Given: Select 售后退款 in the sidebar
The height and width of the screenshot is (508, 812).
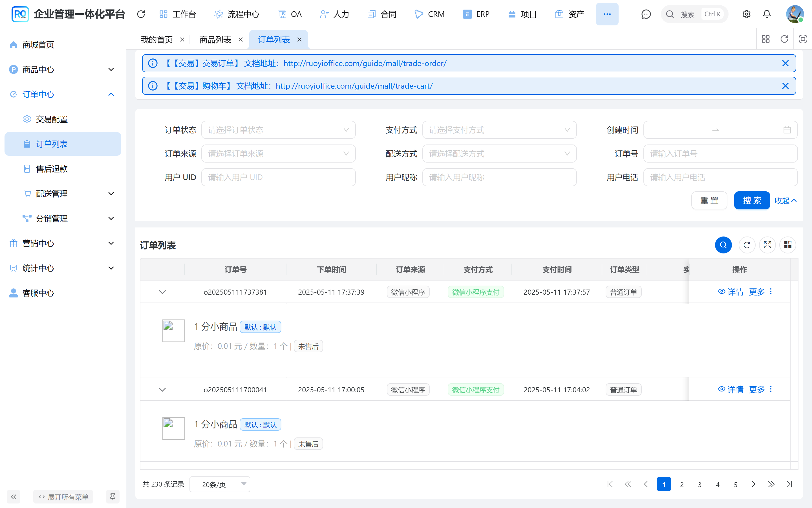Looking at the screenshot, I should [x=62, y=169].
